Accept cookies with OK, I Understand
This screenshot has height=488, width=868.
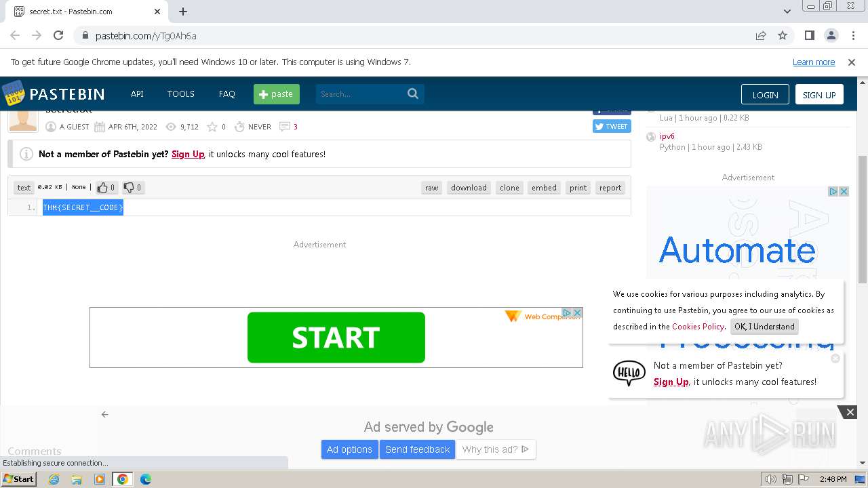764,327
